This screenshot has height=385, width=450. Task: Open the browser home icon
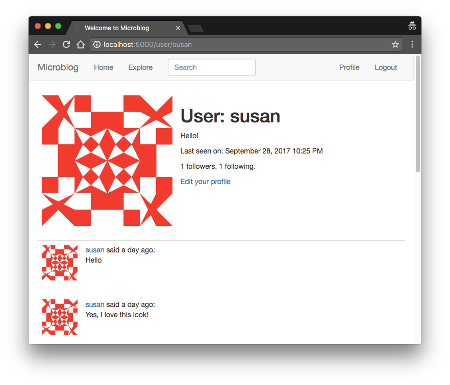pyautogui.click(x=81, y=44)
